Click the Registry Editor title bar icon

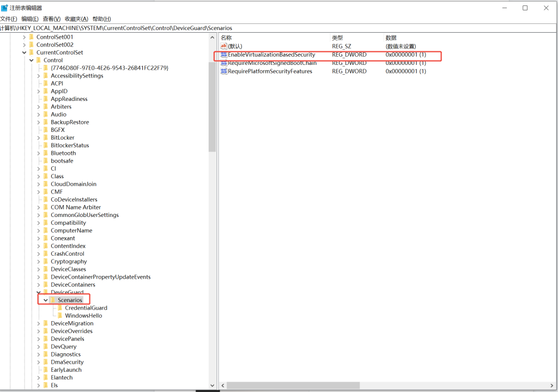coord(4,8)
